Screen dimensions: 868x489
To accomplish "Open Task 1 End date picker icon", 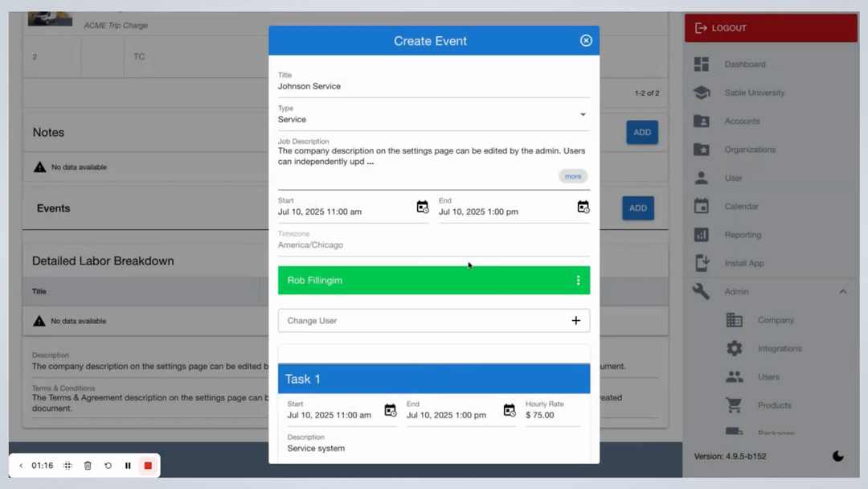I will pyautogui.click(x=509, y=411).
